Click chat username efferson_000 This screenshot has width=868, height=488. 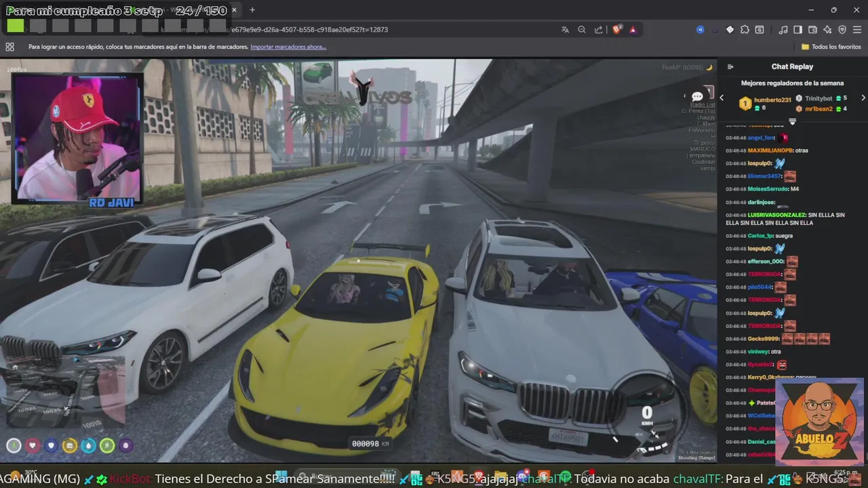point(766,262)
